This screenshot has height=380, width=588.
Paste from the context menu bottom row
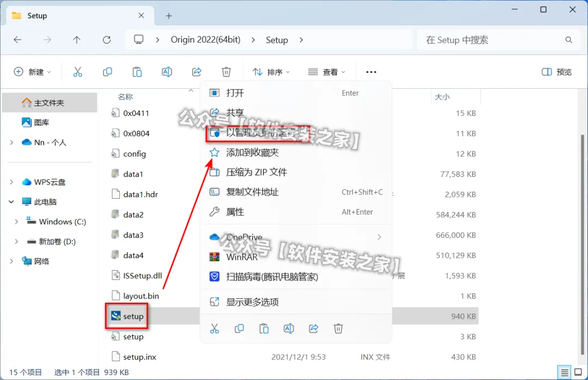tap(264, 329)
